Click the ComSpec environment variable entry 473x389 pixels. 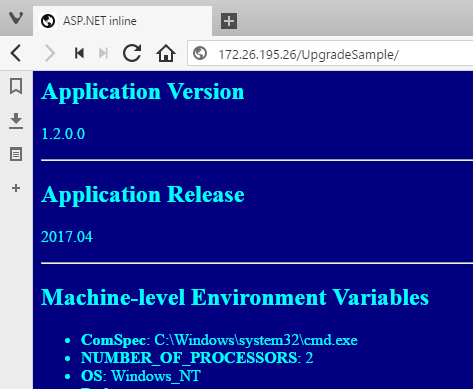219,340
